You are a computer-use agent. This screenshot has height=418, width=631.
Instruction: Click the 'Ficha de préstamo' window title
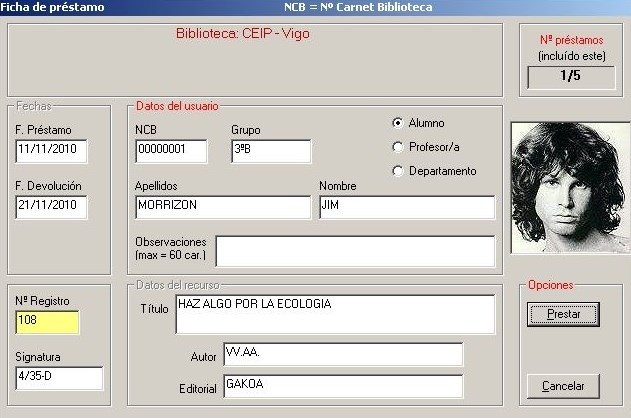[52, 7]
